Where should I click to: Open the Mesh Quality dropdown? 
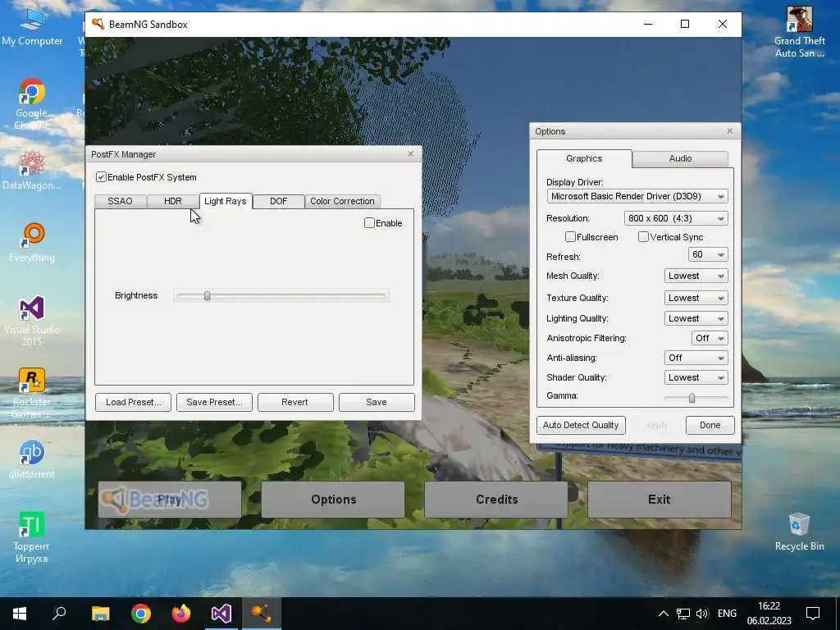point(696,276)
